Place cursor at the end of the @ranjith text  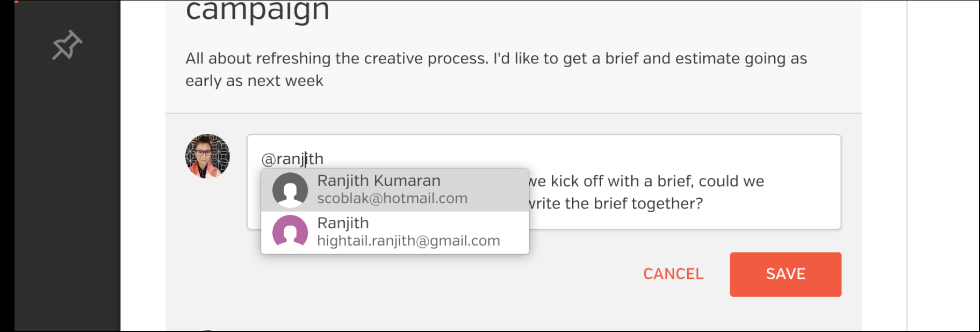(x=324, y=159)
